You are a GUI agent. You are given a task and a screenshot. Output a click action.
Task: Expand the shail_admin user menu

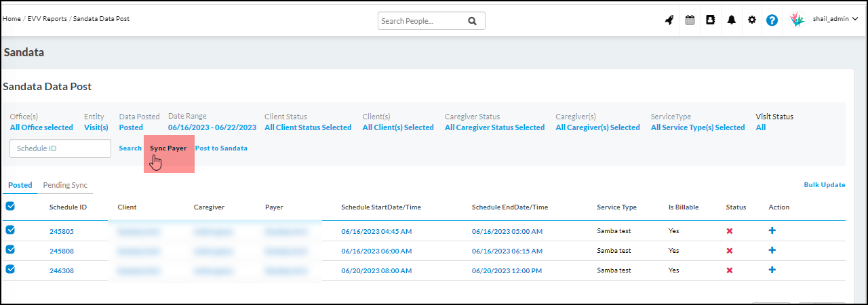(835, 20)
